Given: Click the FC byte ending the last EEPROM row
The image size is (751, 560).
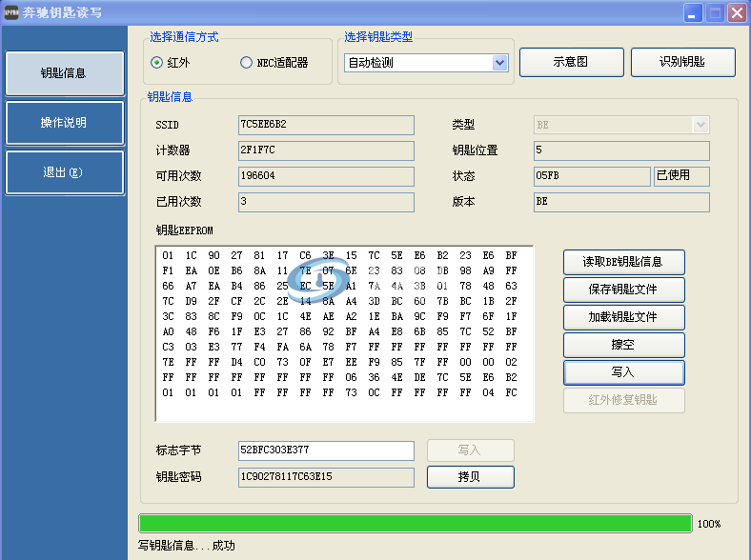Looking at the screenshot, I should [x=511, y=392].
